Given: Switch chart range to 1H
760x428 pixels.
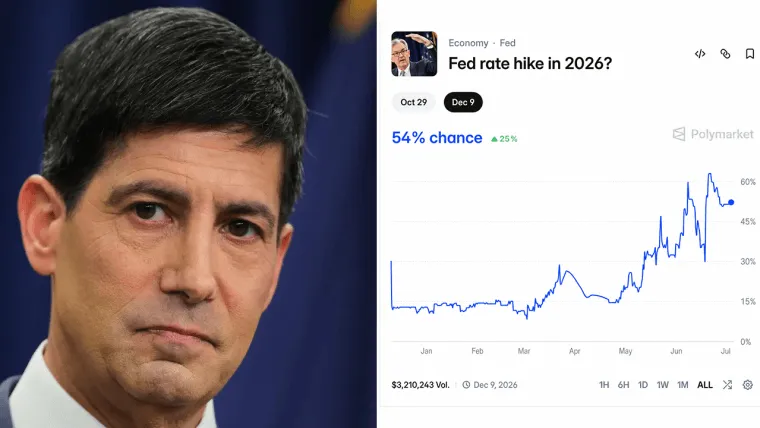Looking at the screenshot, I should pyautogui.click(x=604, y=385).
